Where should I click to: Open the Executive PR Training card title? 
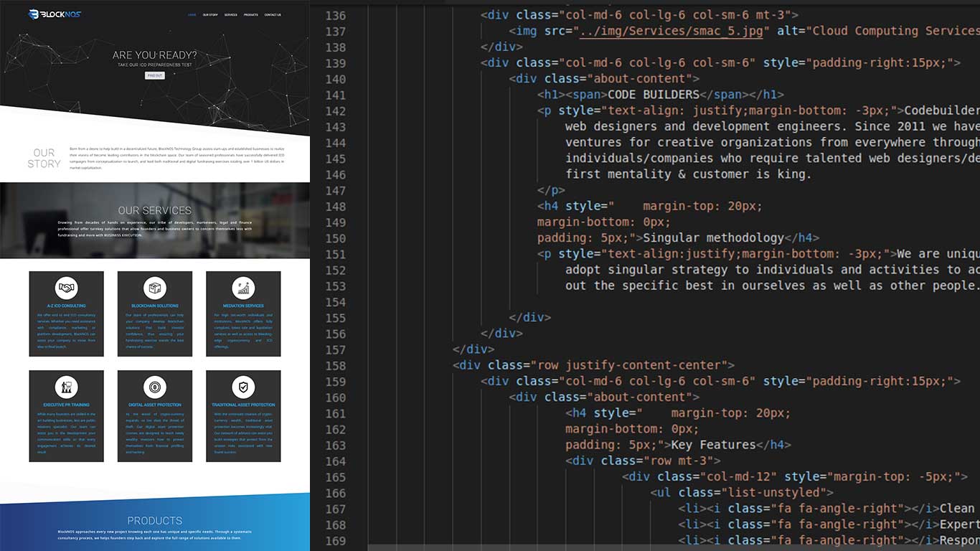(x=66, y=405)
